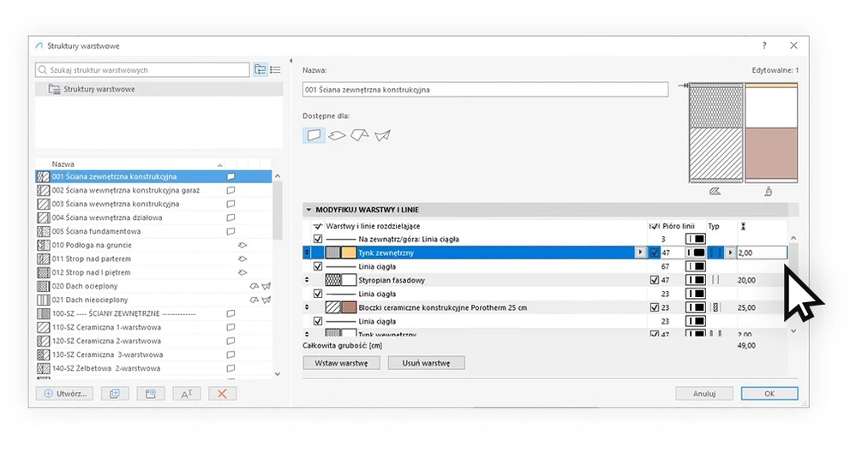Toggle checkbox for Na zewnątrz/góra: Linia ciągła

coord(318,239)
